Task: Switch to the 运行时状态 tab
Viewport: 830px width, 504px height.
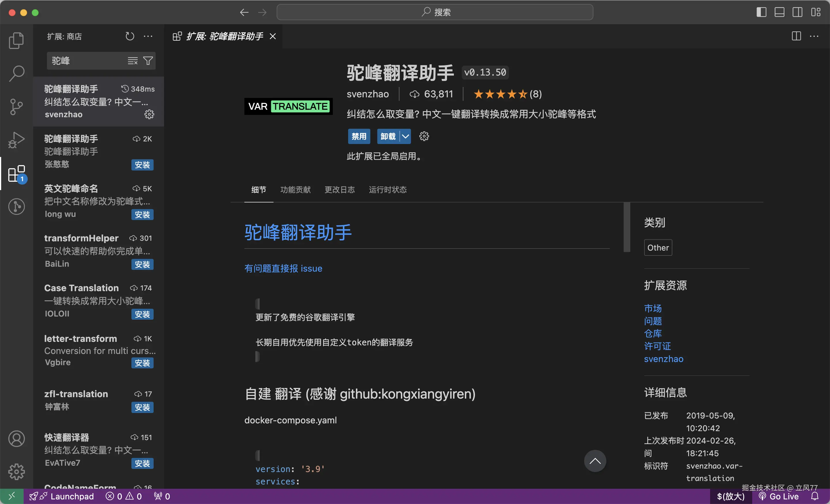Action: 388,190
